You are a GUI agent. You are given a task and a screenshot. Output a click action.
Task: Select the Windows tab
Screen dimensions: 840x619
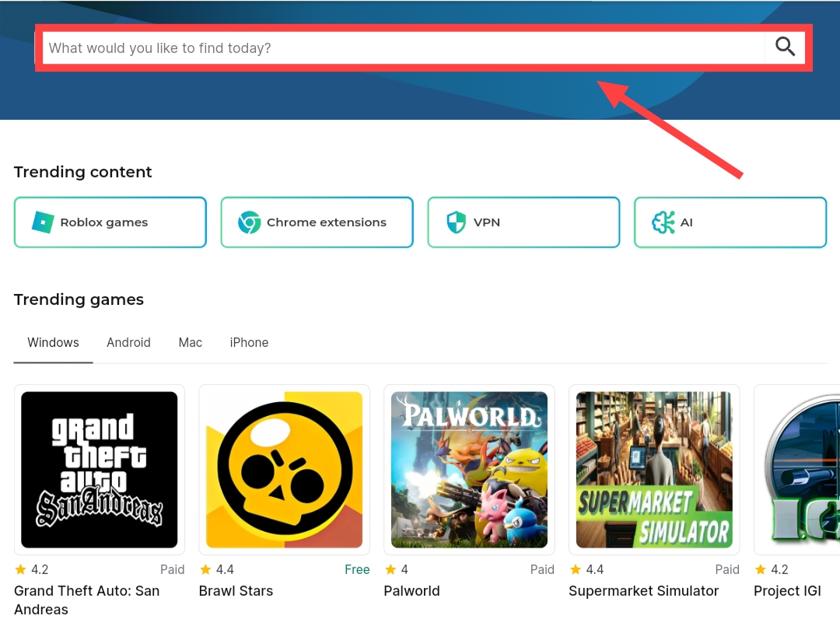53,343
